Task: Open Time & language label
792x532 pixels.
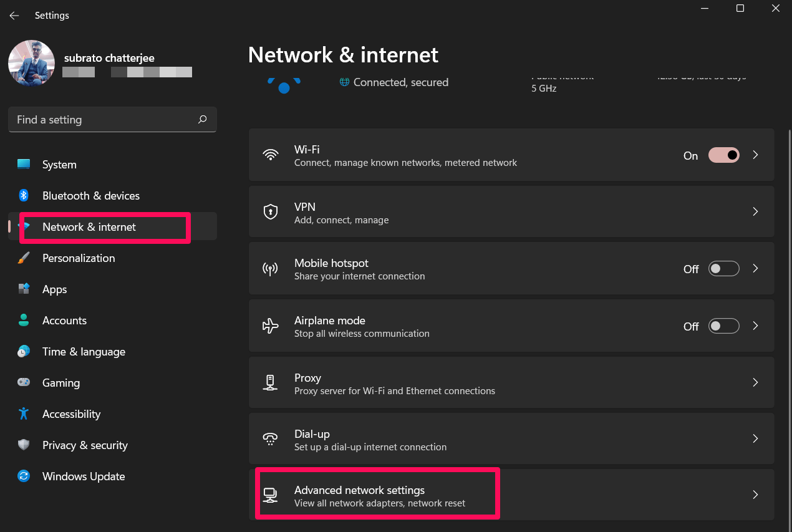Action: (x=84, y=352)
